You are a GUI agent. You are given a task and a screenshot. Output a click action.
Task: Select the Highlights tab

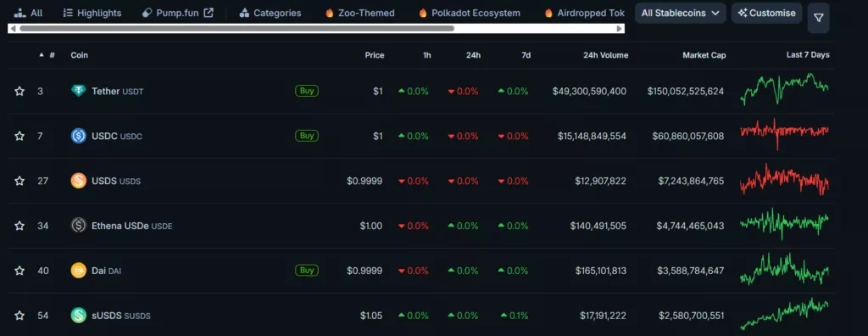pos(92,13)
